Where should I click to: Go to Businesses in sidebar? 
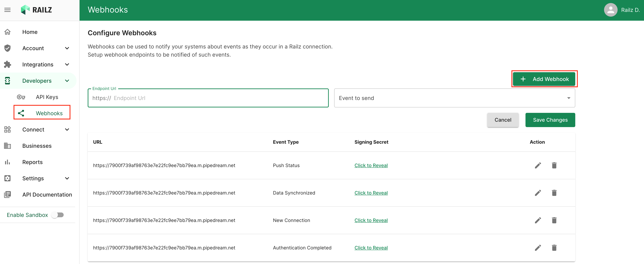pyautogui.click(x=37, y=146)
